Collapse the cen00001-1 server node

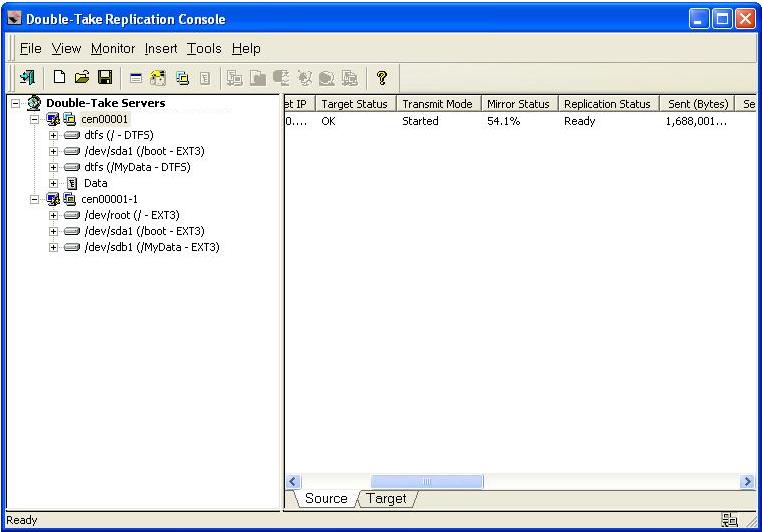click(x=35, y=199)
